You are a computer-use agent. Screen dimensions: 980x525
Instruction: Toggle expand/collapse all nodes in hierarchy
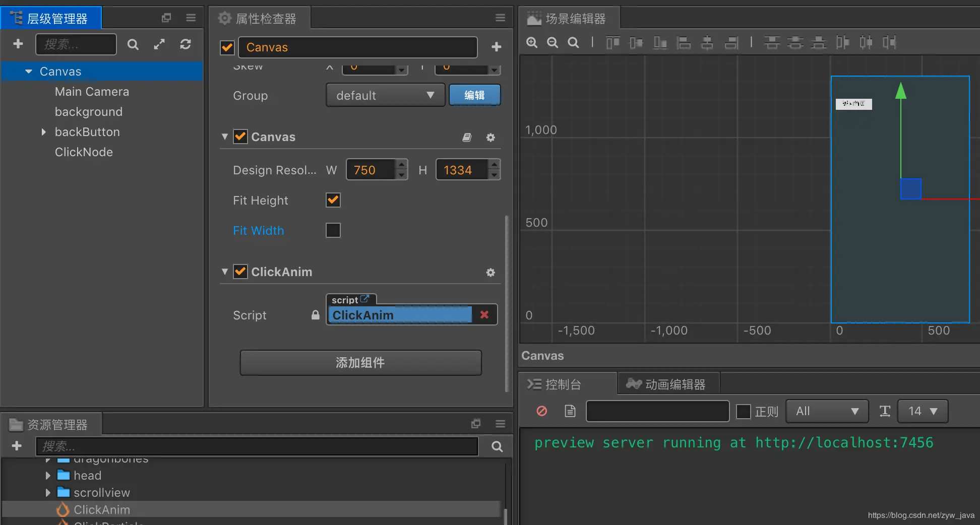click(159, 44)
